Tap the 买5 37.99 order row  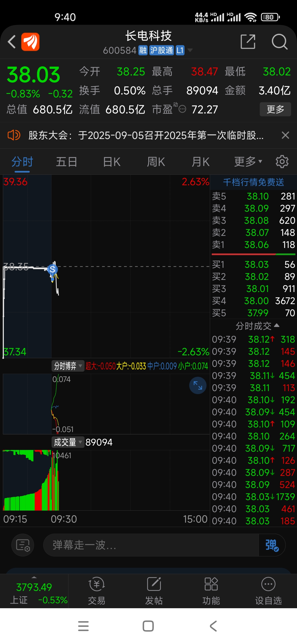[254, 313]
